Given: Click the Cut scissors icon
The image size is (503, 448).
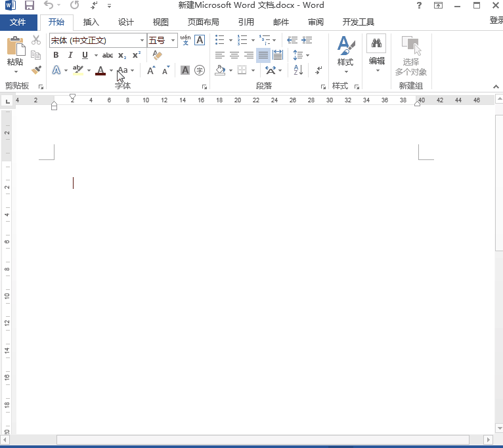Looking at the screenshot, I should pos(36,41).
